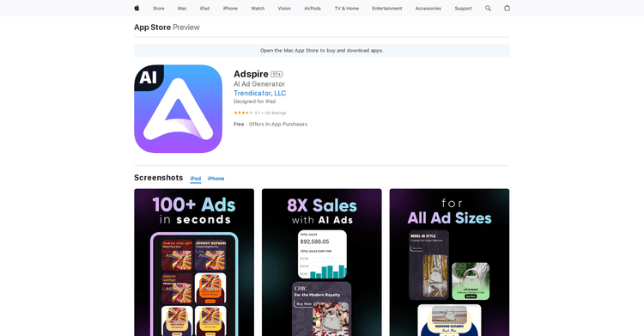This screenshot has height=336, width=644.
Task: Click the 'AI Ad Generator' subtitle
Action: click(x=259, y=84)
